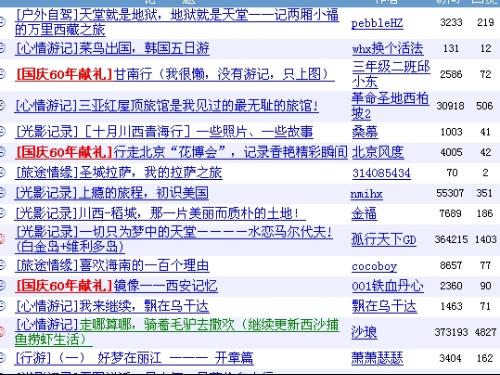Open the thread 圣城拉萨，我的拉萨之旅

(119, 173)
